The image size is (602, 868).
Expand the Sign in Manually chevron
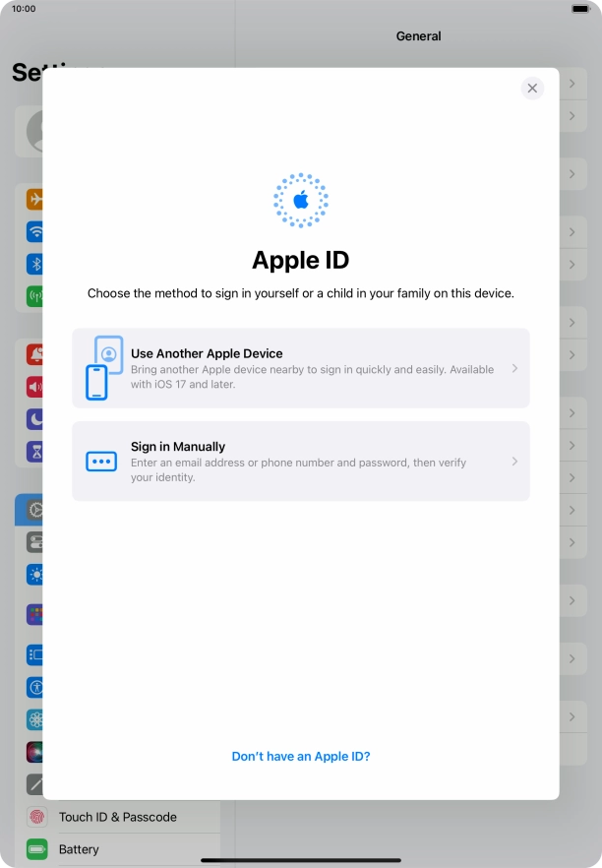[514, 462]
